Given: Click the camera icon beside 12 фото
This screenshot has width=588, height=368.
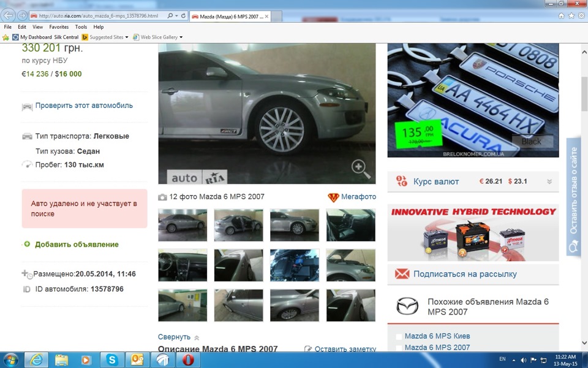Looking at the screenshot, I should coord(162,197).
